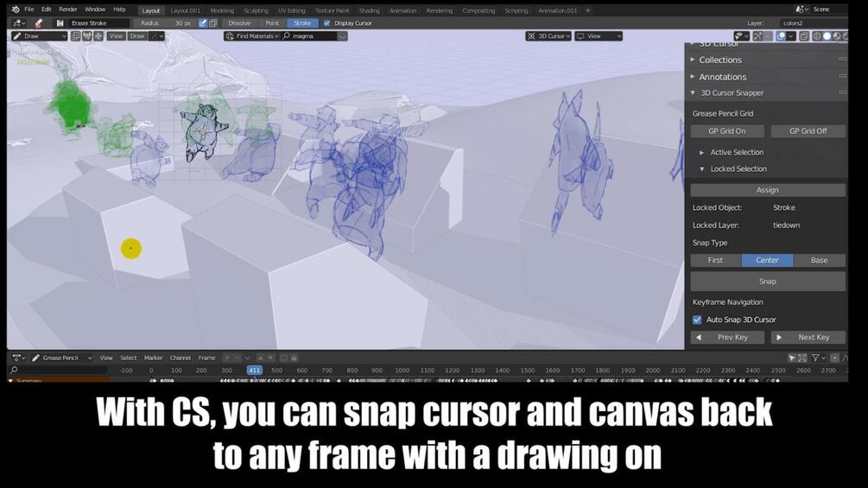Image resolution: width=868 pixels, height=488 pixels.
Task: Open the Help menu
Action: (119, 10)
